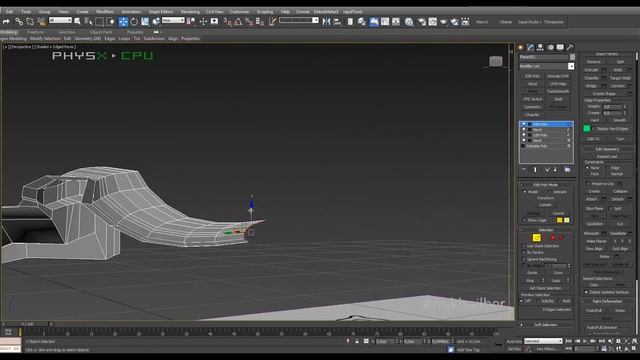Click the Target Weld button
The image size is (640, 360).
click(x=620, y=78)
